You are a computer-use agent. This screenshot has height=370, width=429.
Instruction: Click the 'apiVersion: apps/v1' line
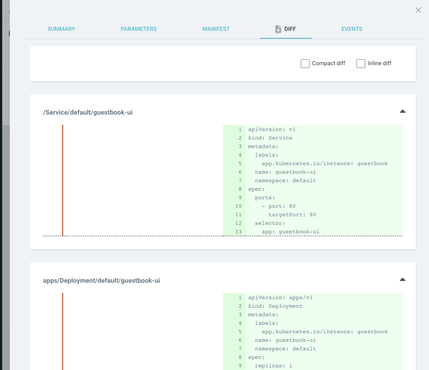pyautogui.click(x=280, y=297)
